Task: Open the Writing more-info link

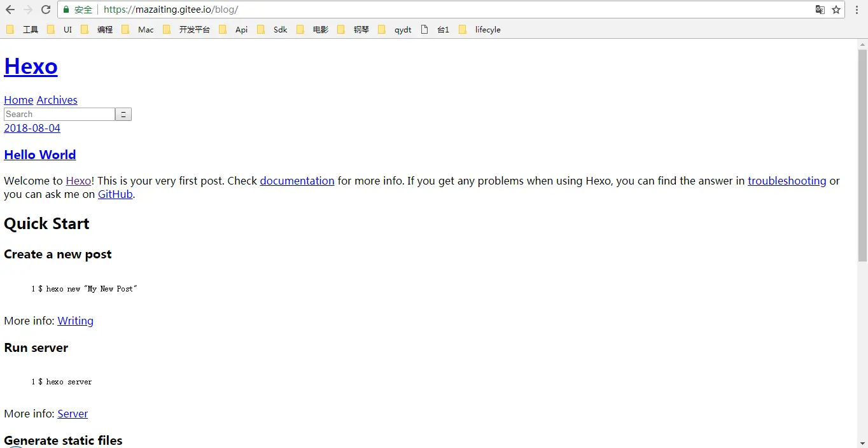Action: point(75,321)
